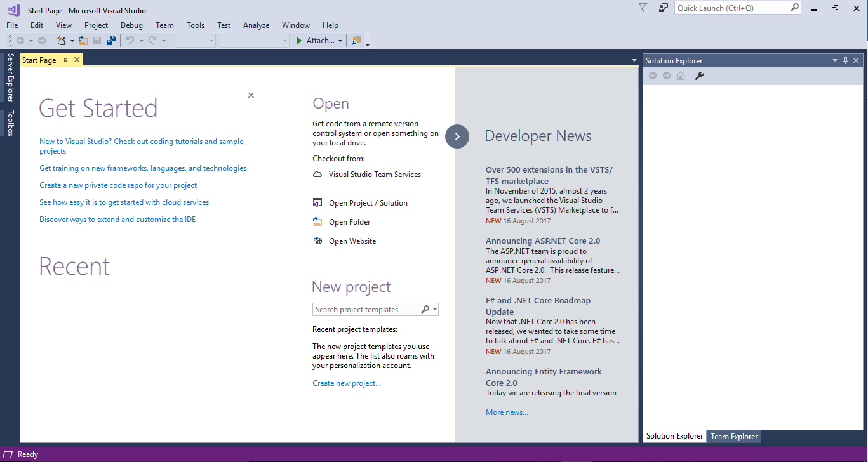Click Solution Explorer Home icon
Screen dimensions: 868x462
click(x=681, y=76)
